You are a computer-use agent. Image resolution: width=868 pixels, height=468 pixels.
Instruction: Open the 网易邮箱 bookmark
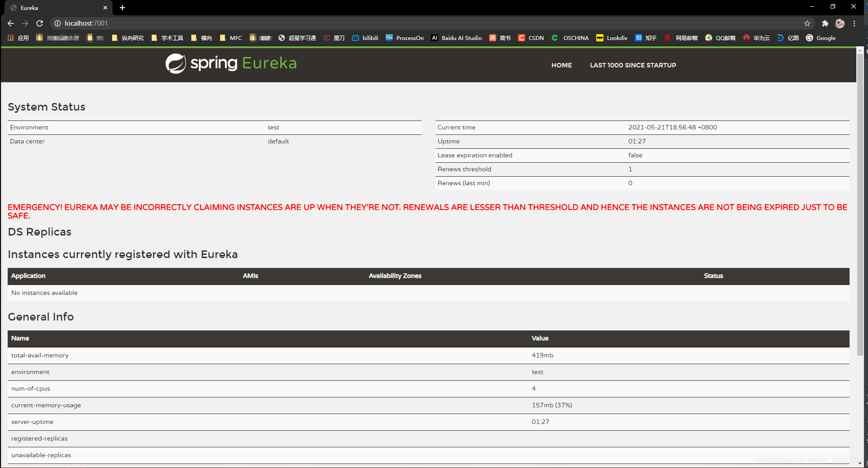[681, 38]
